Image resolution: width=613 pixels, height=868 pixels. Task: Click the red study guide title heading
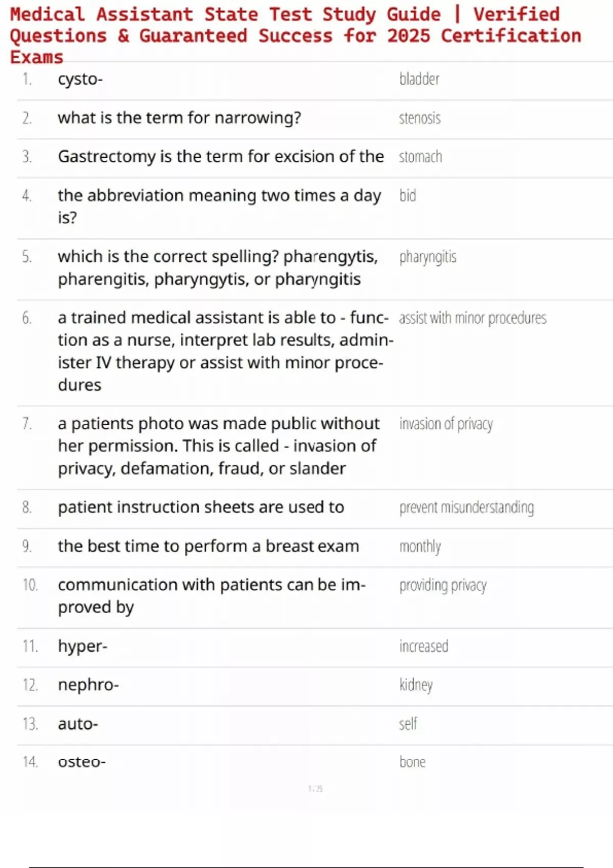point(295,35)
